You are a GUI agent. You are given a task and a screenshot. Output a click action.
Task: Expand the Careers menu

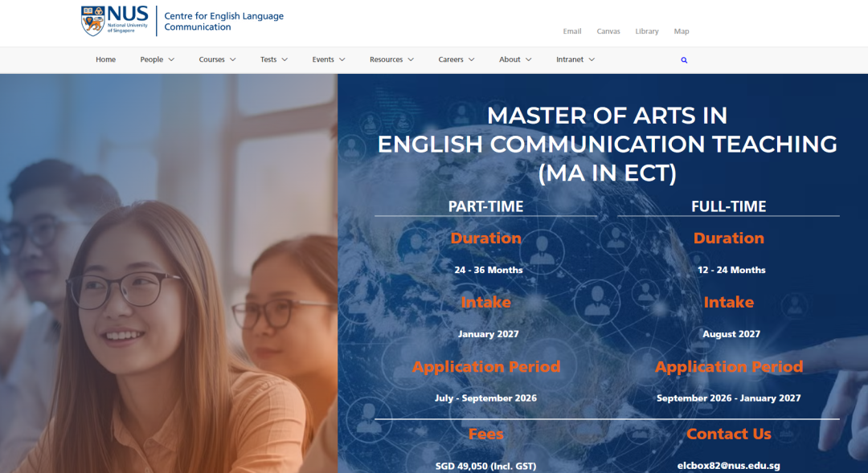456,59
